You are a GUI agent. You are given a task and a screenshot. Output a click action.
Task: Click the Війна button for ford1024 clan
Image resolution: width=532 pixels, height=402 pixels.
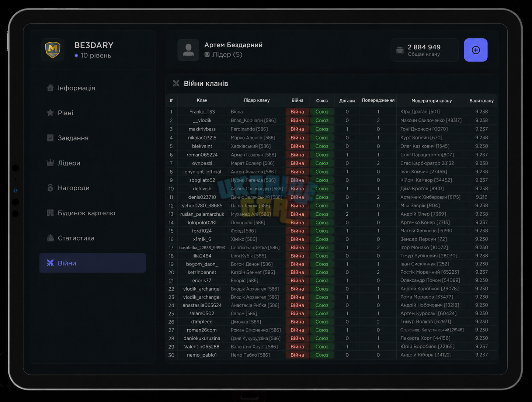297,231
